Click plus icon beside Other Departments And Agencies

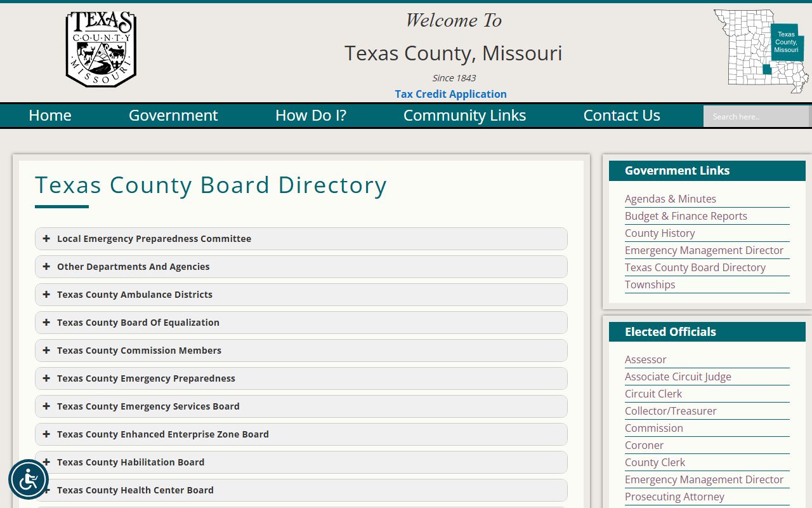[46, 267]
